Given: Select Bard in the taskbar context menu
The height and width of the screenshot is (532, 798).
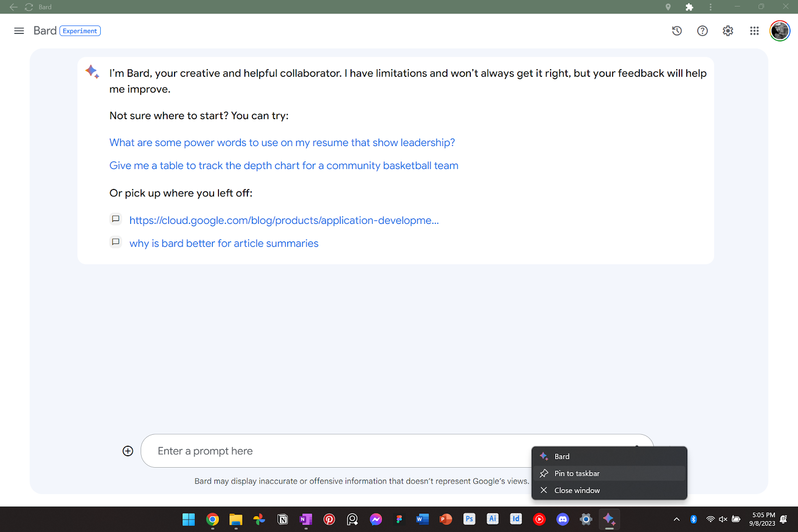Looking at the screenshot, I should (x=609, y=456).
